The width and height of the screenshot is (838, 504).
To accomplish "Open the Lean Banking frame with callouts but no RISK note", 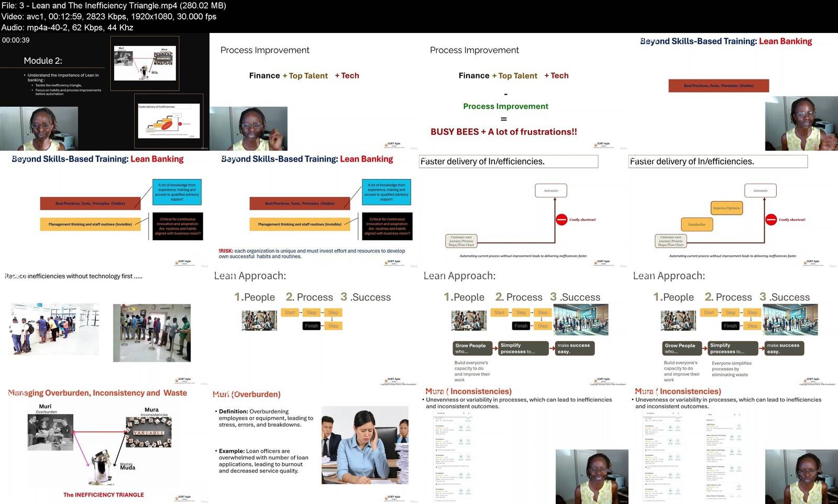I will (105, 209).
